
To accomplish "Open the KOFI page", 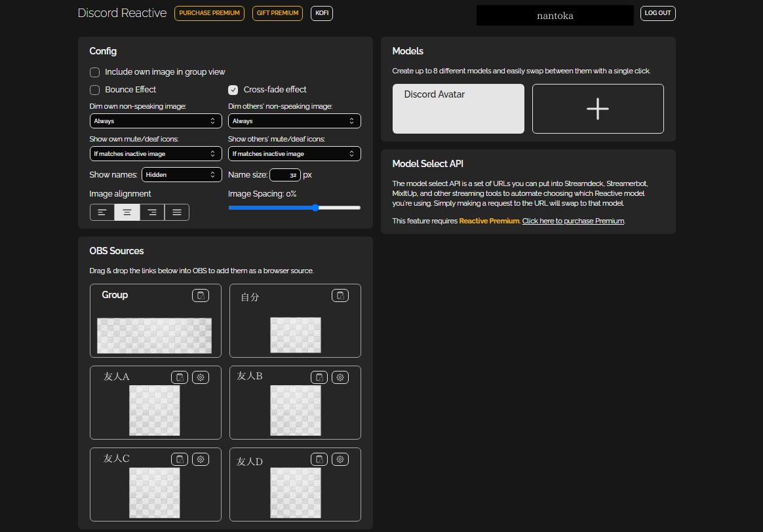I will [x=321, y=12].
